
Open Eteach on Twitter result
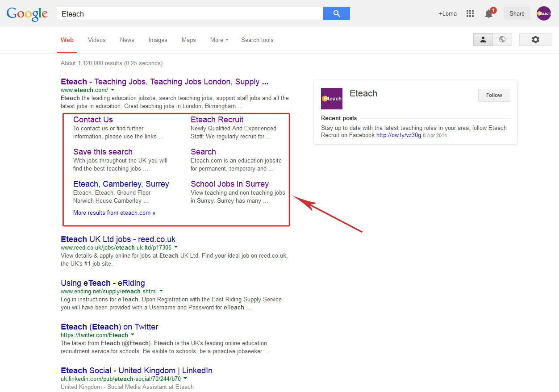(x=109, y=327)
